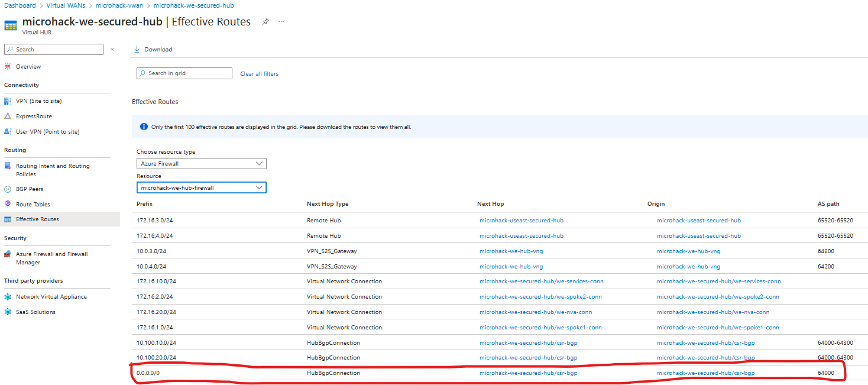
Task: Sort by Next Hop Type column header
Action: click(328, 204)
